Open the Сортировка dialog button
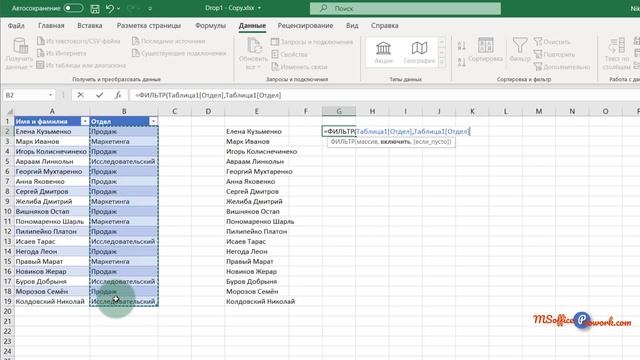 coord(485,50)
